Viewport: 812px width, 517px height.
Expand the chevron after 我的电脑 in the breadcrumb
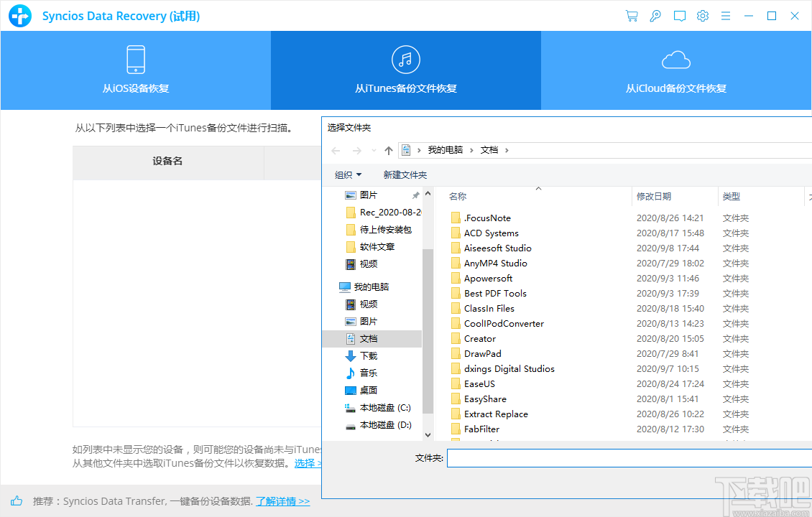[x=471, y=151]
